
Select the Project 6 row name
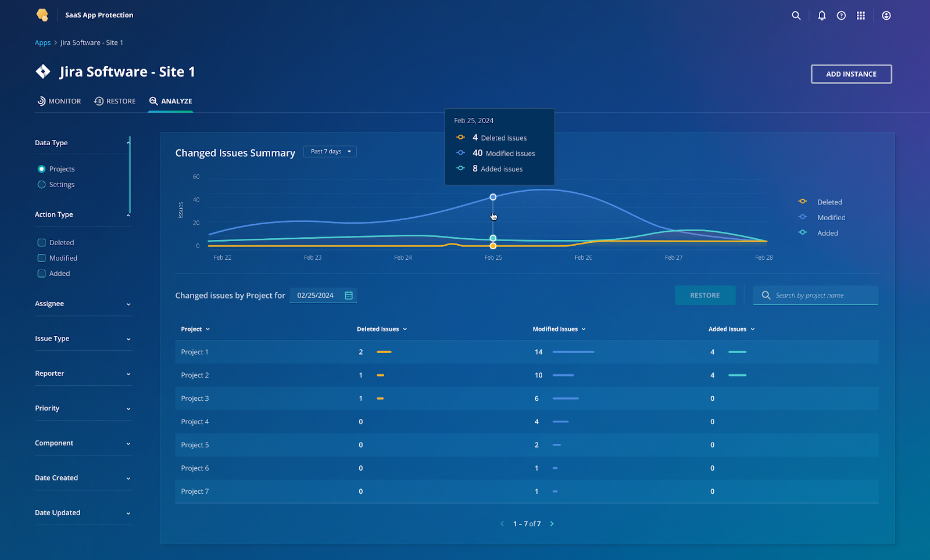pos(195,468)
